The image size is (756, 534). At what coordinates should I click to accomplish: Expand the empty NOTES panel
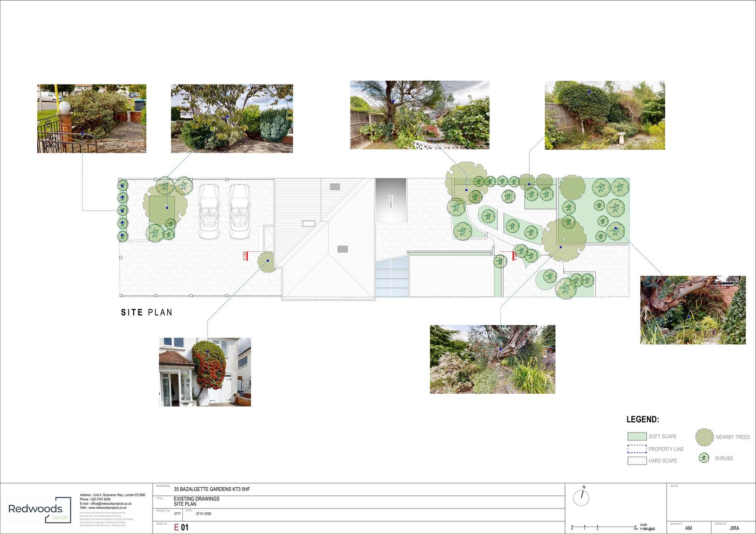click(709, 500)
